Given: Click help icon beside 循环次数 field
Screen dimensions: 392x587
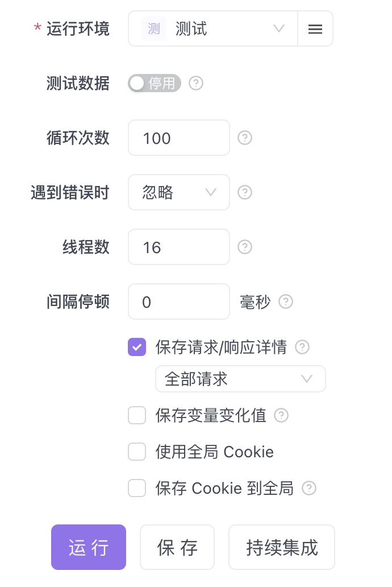Looking at the screenshot, I should point(245,138).
